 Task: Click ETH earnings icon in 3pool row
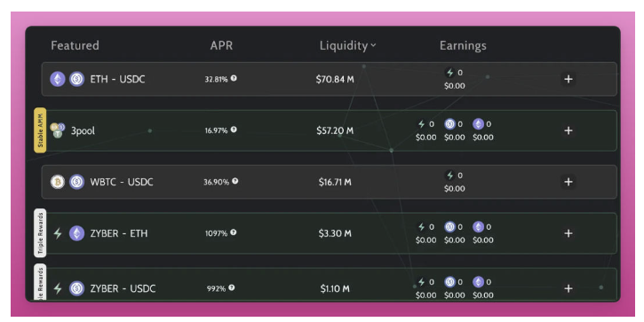[x=478, y=124]
